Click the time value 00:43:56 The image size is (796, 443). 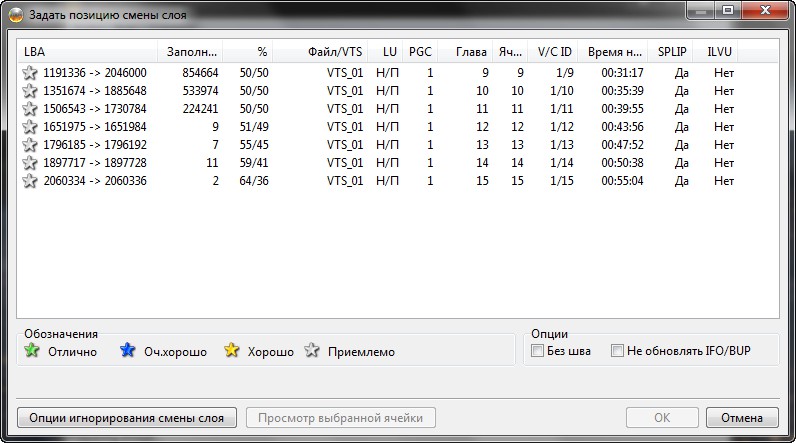(622, 127)
